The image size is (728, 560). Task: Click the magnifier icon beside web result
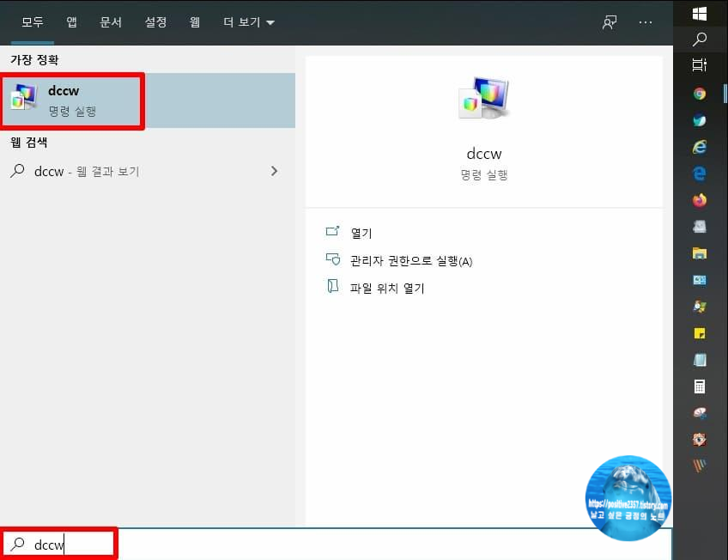[x=18, y=171]
